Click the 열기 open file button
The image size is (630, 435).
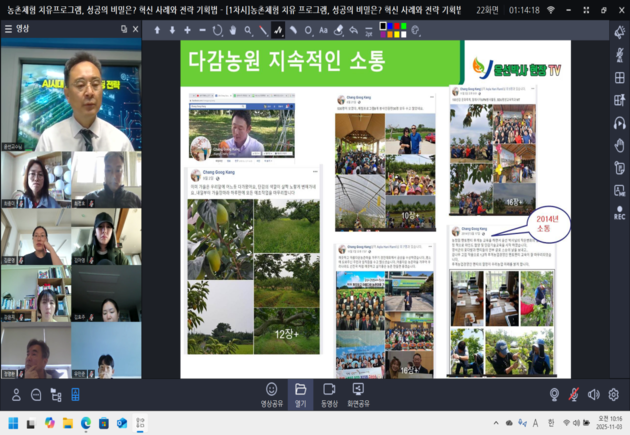point(300,393)
